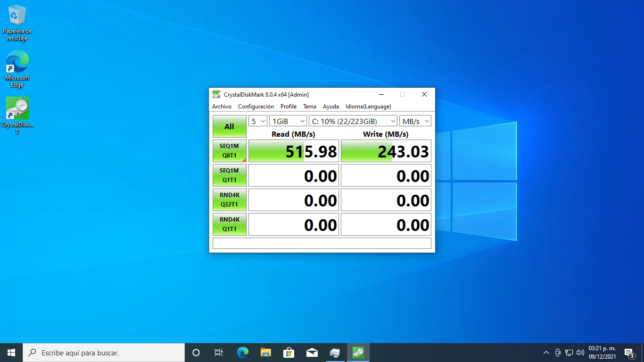Image resolution: width=644 pixels, height=362 pixels.
Task: Start the SEQ1M Q8T1 test
Action: (x=229, y=151)
